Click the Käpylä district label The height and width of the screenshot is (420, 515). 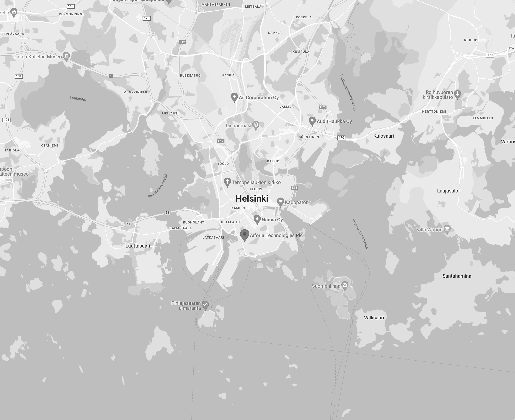point(275,33)
